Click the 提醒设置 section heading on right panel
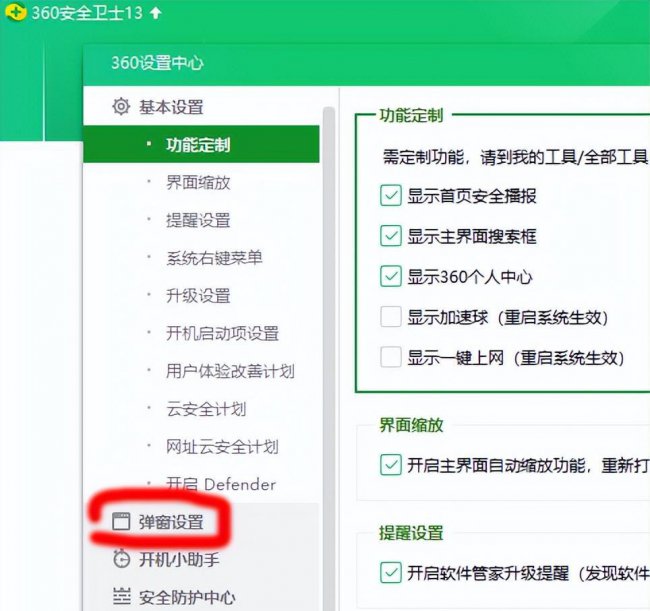Screen dimensions: 650x611 (x=411, y=533)
